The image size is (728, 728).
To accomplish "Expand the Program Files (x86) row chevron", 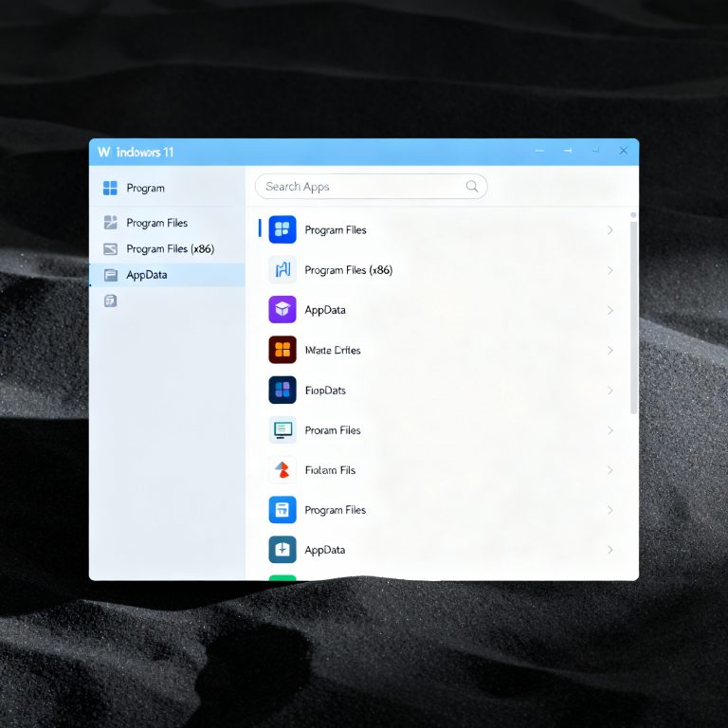I will pos(610,270).
